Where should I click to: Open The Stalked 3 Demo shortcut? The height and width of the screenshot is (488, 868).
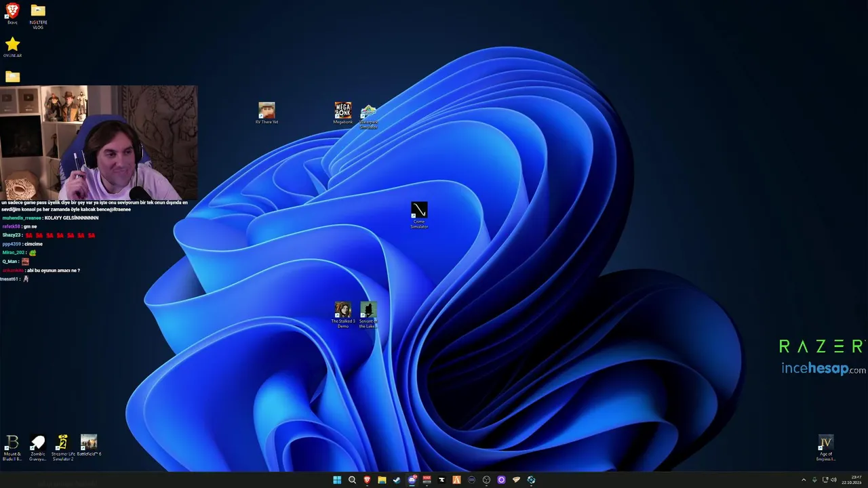point(343,316)
